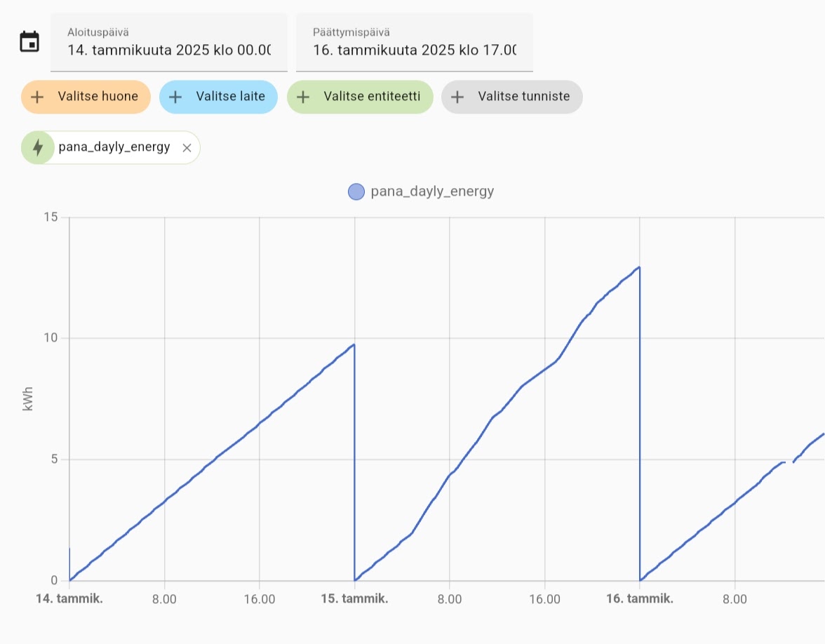The width and height of the screenshot is (825, 644).
Task: Click the 15. tammik. x-axis label
Action: (354, 599)
